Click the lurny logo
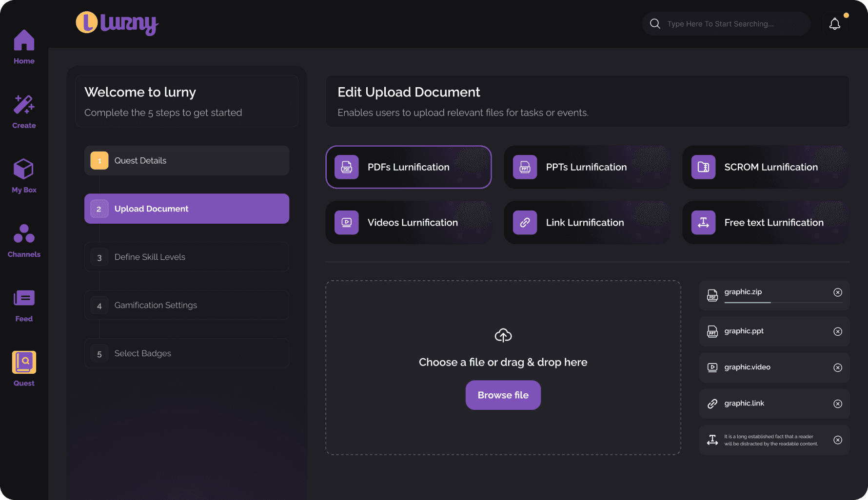The height and width of the screenshot is (500, 868). click(x=117, y=23)
